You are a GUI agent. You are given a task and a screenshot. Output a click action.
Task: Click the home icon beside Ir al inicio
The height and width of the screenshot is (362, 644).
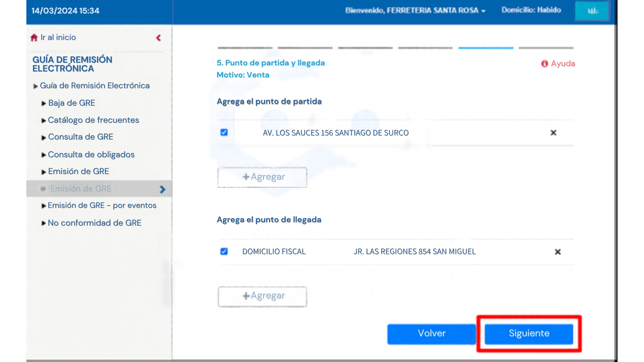point(34,38)
